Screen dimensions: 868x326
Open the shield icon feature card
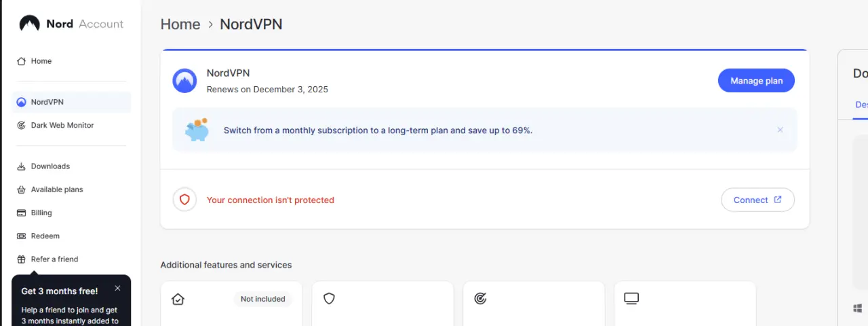382,304
